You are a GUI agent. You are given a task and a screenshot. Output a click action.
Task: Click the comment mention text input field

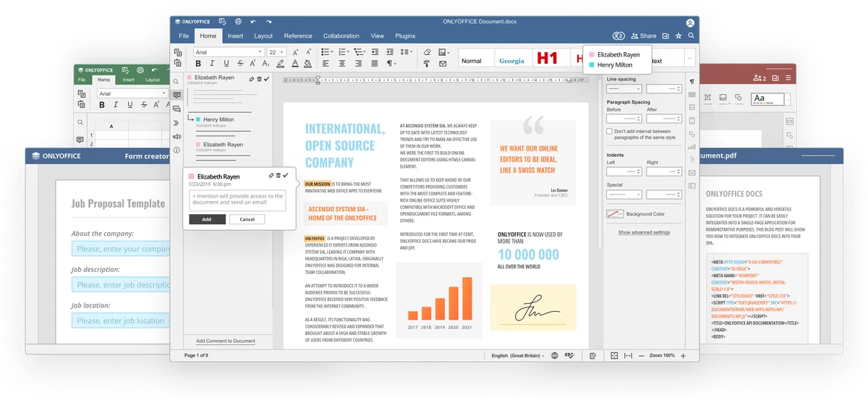coord(237,200)
